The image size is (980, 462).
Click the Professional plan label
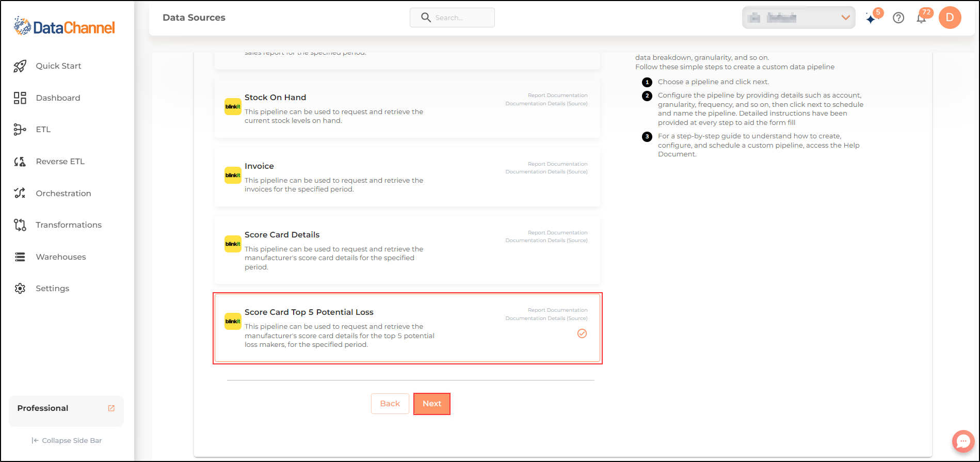pyautogui.click(x=43, y=408)
